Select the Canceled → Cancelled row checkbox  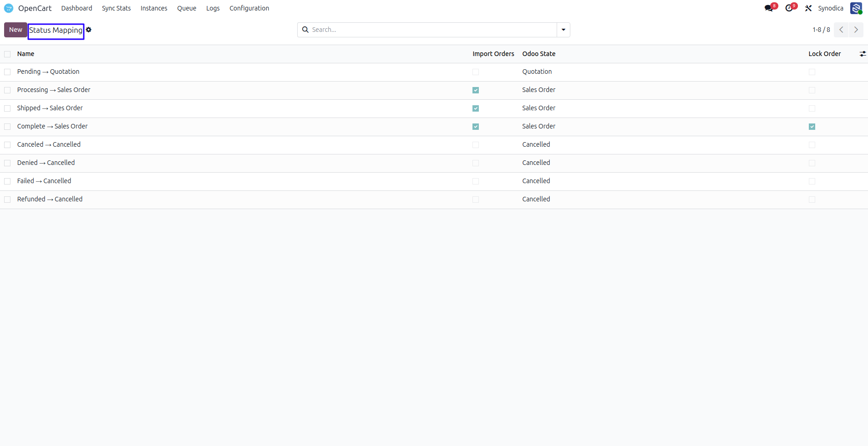pyautogui.click(x=7, y=145)
